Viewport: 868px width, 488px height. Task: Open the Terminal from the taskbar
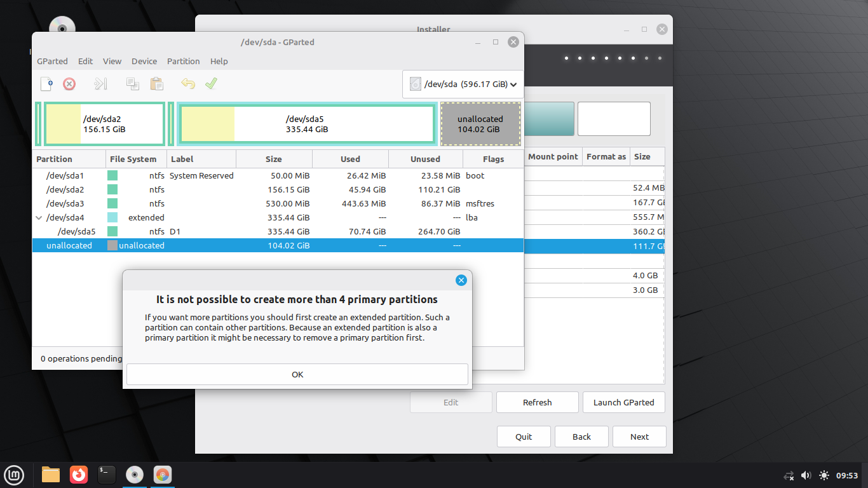[107, 475]
